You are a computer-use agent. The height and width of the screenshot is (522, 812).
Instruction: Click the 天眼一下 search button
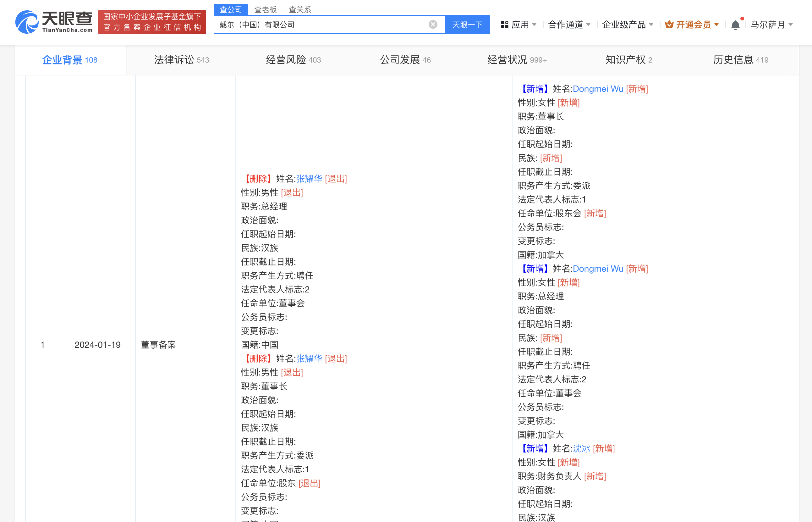coord(467,25)
